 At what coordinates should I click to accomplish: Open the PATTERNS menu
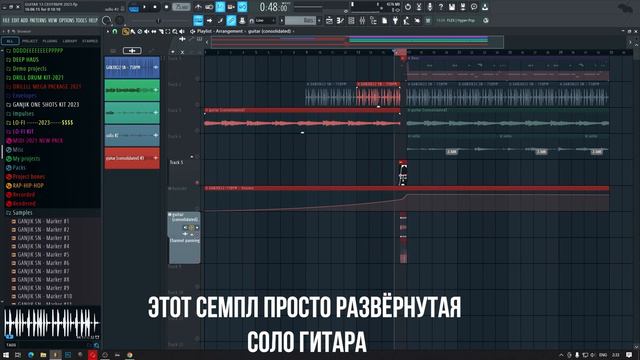tap(38, 20)
